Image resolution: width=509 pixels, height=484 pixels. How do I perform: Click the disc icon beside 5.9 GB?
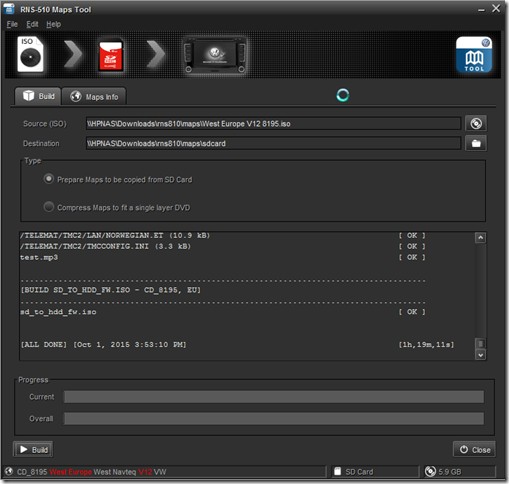(430, 471)
